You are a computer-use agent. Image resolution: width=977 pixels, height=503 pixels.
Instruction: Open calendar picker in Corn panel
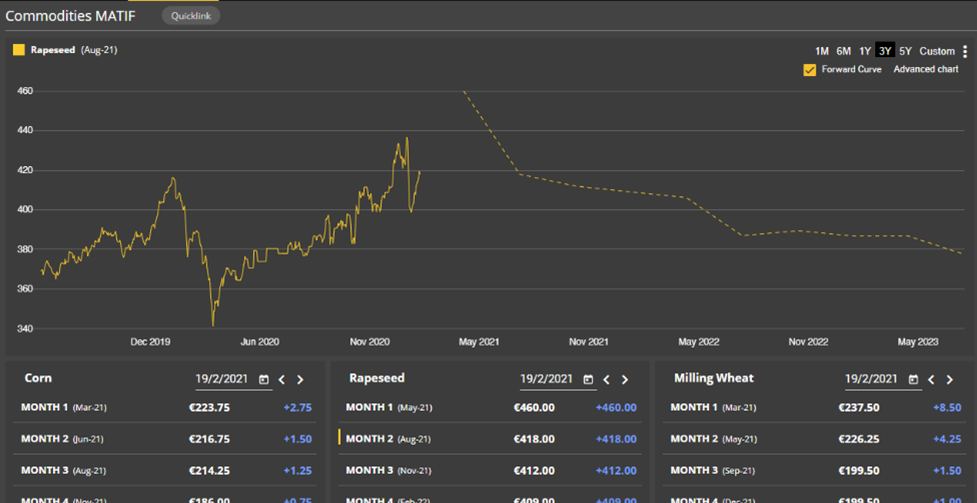(264, 379)
